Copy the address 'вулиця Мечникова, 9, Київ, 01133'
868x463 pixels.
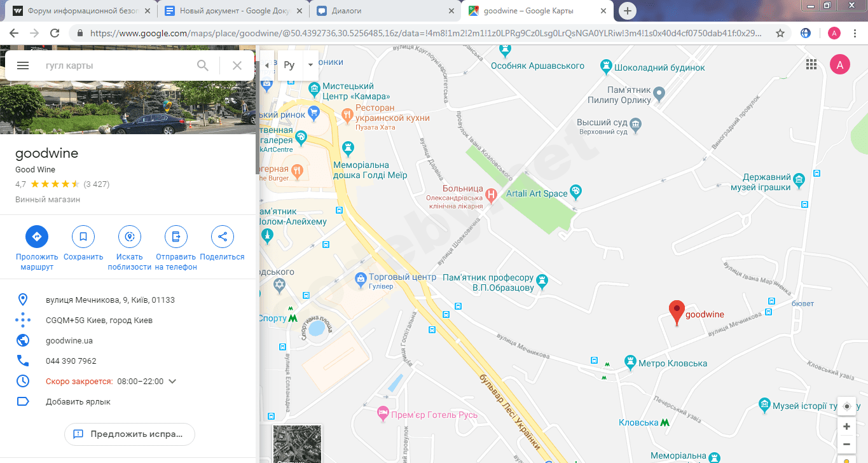[x=110, y=300]
